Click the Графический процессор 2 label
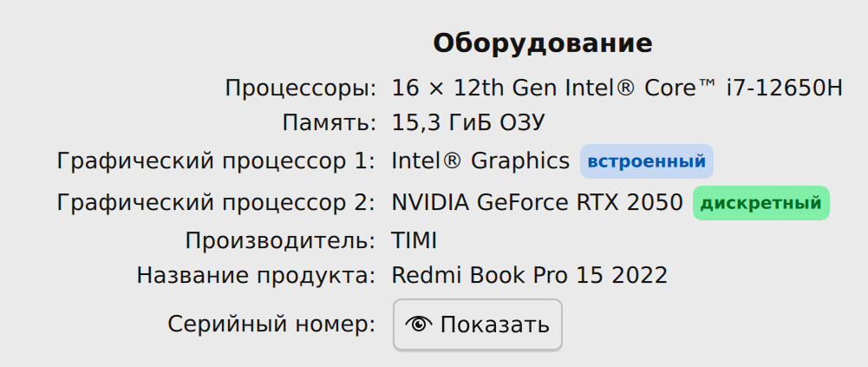 (216, 204)
